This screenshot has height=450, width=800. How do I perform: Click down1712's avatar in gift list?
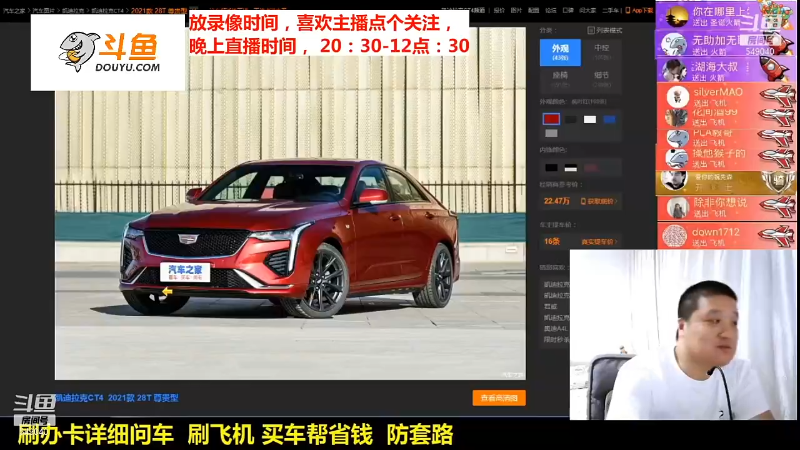[675, 236]
